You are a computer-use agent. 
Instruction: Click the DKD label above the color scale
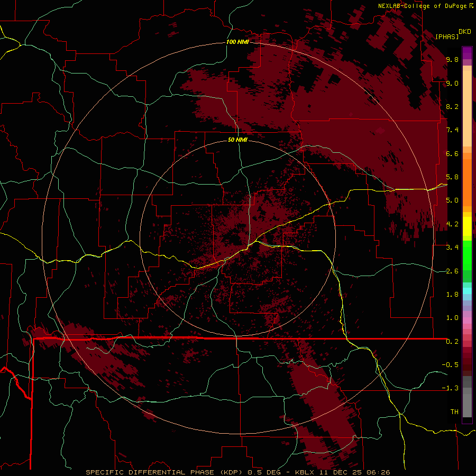(x=465, y=32)
